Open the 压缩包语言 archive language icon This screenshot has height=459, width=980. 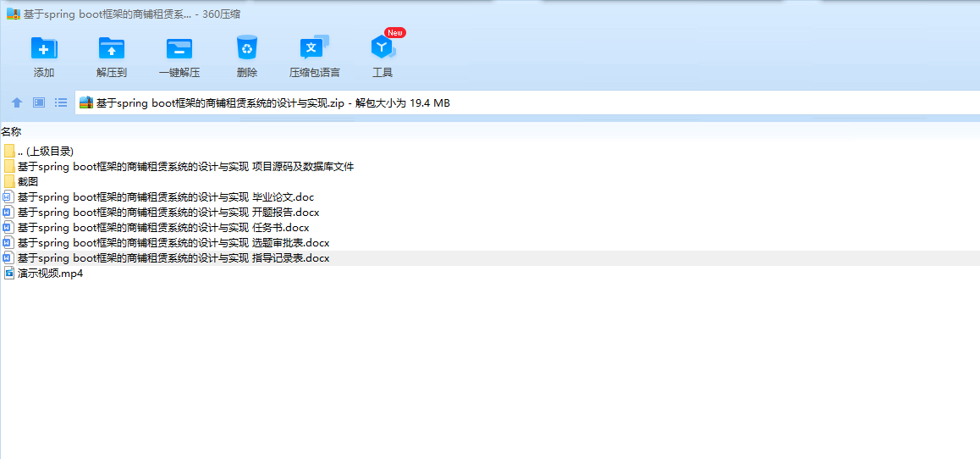314,47
